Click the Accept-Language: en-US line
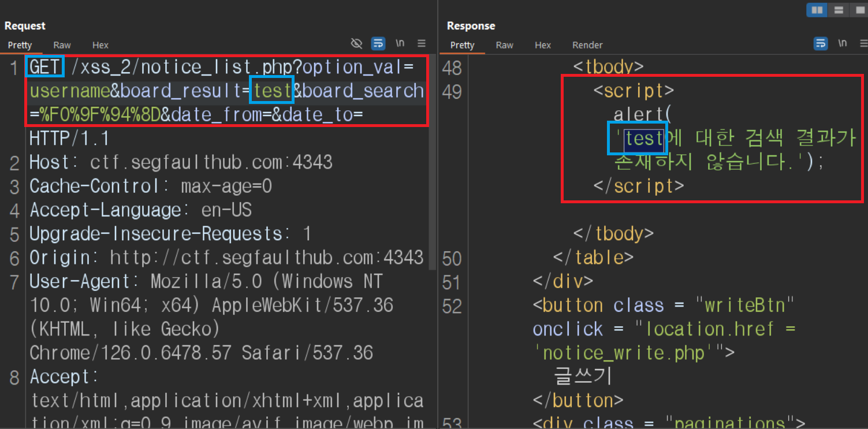The width and height of the screenshot is (868, 429). [x=140, y=210]
